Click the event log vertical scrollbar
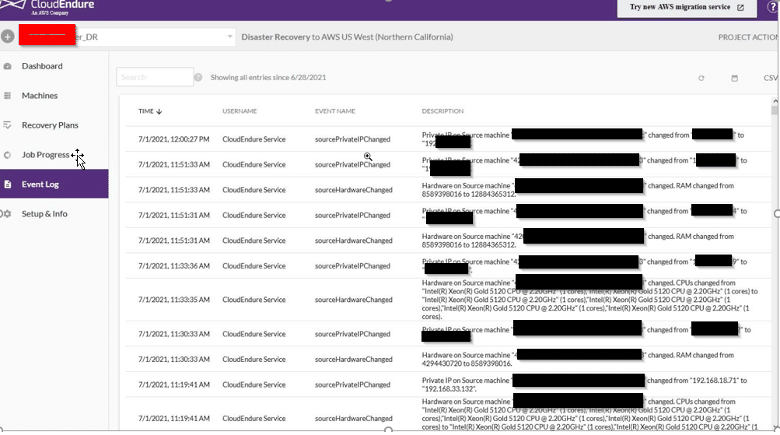780x435 pixels. [775, 110]
